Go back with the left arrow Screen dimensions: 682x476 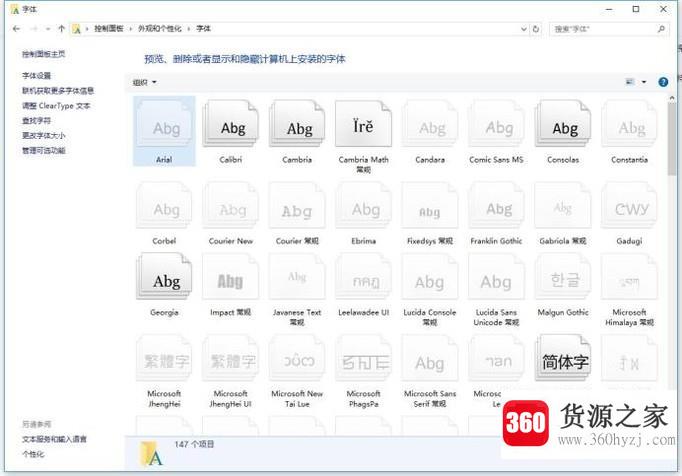pos(17,29)
